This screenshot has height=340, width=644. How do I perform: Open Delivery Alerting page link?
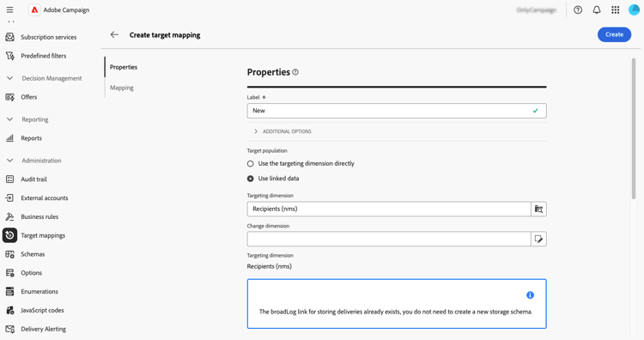[43, 329]
